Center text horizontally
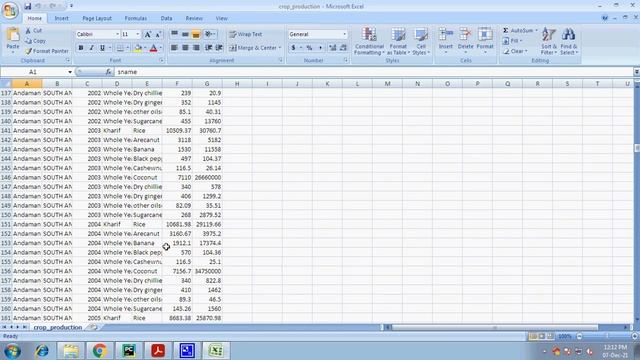This screenshot has height=360, width=640. [x=185, y=48]
